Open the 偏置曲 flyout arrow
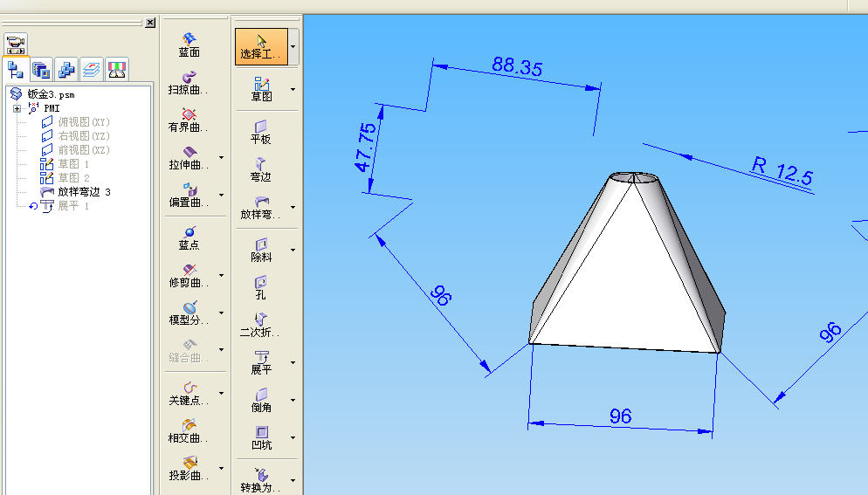This screenshot has width=868, height=495. coord(222,196)
